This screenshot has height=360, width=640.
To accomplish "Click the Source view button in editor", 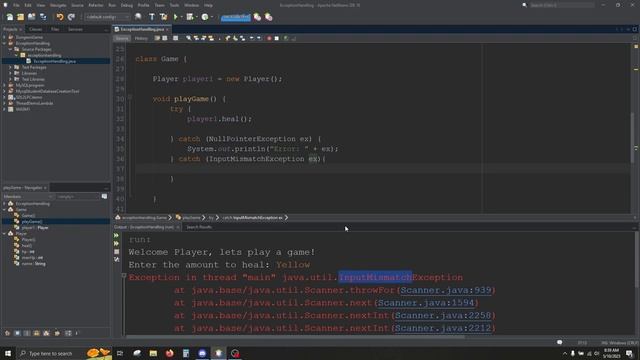I will coord(122,38).
